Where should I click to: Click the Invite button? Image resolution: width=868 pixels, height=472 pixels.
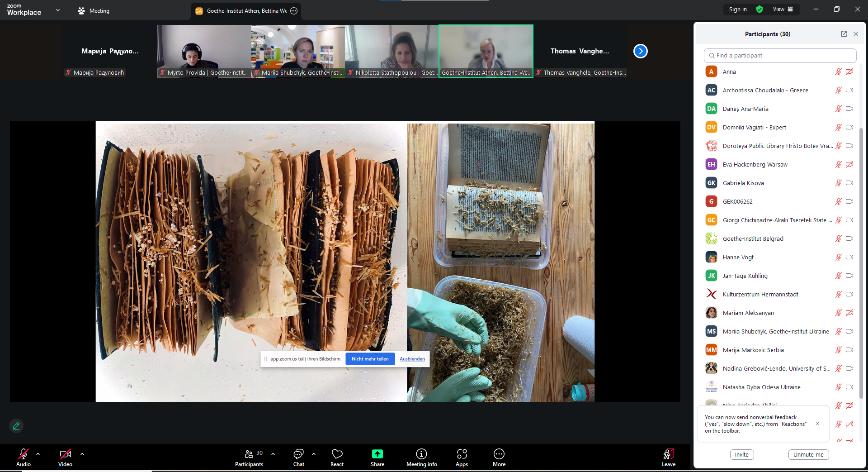(x=741, y=454)
